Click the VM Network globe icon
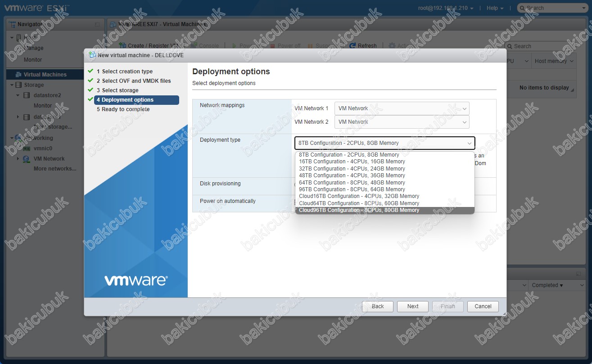 coord(26,159)
